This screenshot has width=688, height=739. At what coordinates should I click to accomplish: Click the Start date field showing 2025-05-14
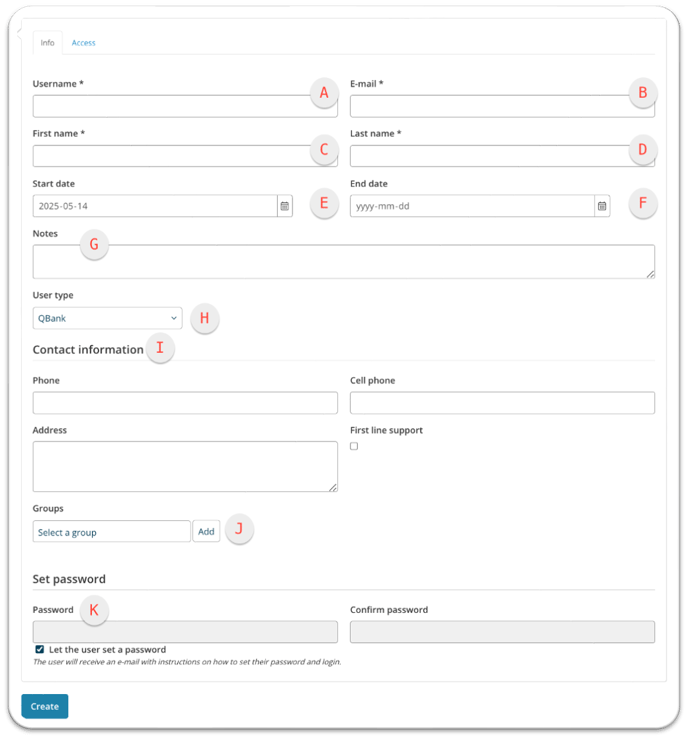tap(155, 206)
